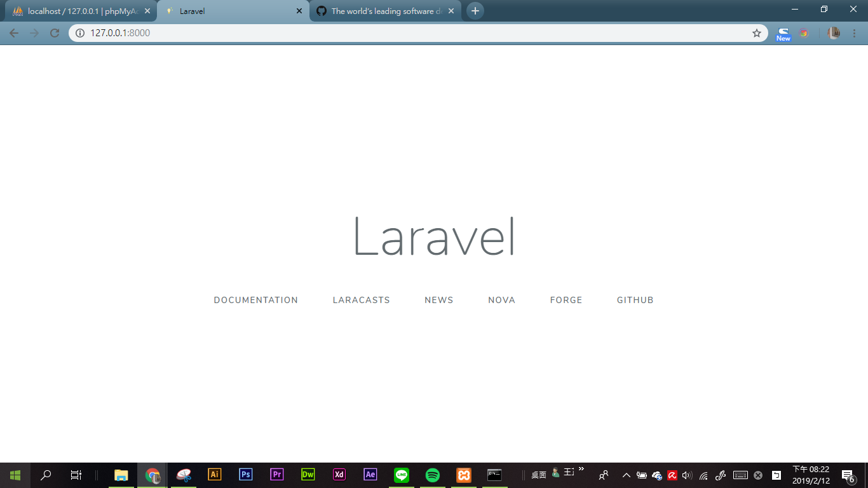This screenshot has width=868, height=488.
Task: Launch Adobe Illustrator from the taskbar
Action: tap(215, 475)
